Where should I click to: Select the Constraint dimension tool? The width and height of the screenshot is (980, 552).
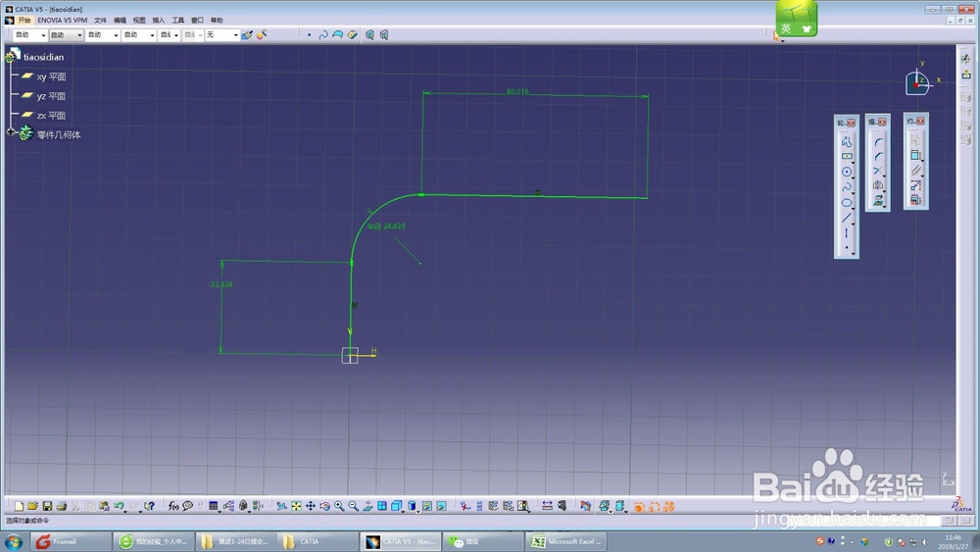pos(915,155)
